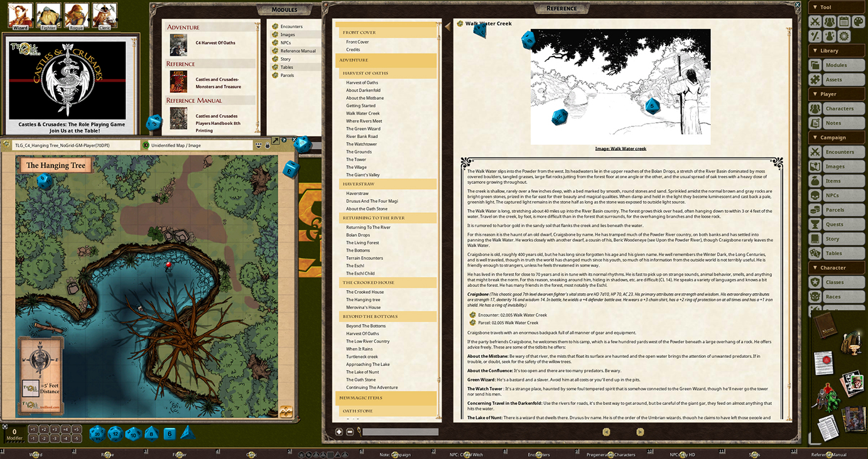Roll the d10 die in the dice tray
Screen dimensions: 868x459
[133, 433]
